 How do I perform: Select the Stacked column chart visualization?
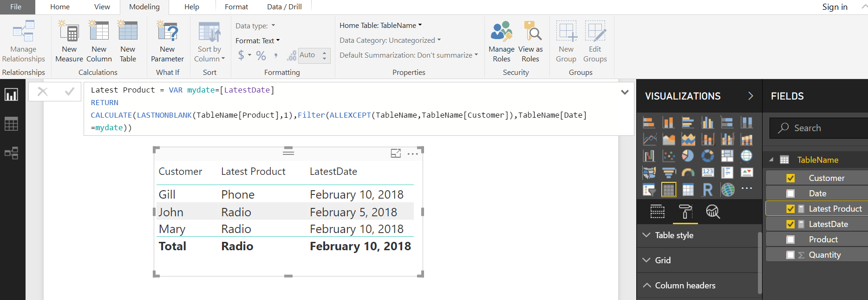(x=668, y=122)
